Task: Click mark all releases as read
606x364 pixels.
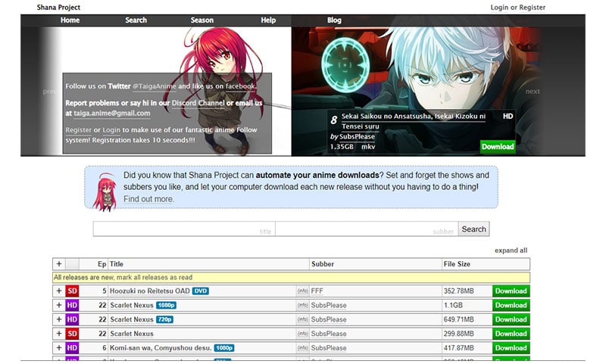Action: tap(155, 278)
